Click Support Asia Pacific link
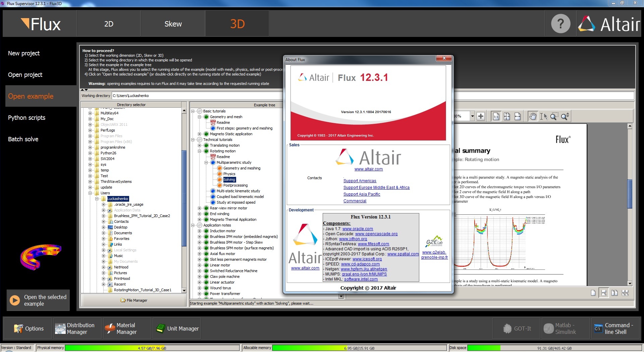Screen dimensions: 644x352 coord(362,194)
